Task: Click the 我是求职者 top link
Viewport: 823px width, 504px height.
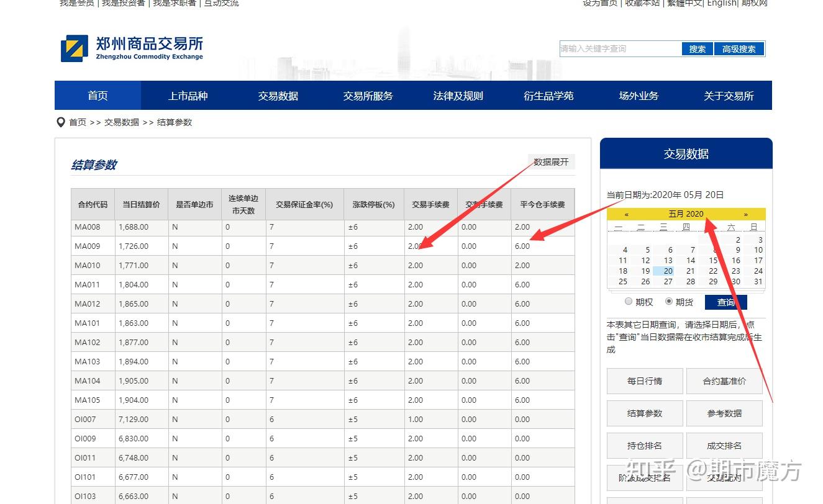Action: (175, 3)
